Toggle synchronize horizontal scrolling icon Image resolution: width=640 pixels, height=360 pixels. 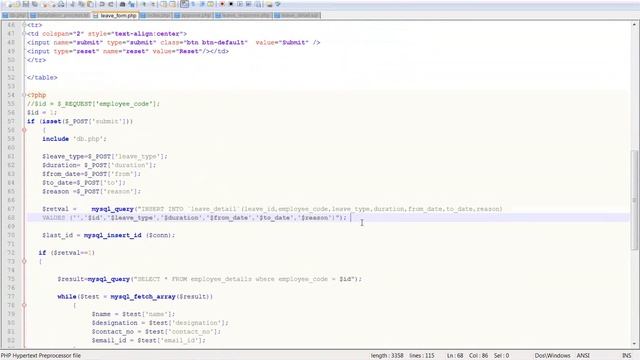coord(173,4)
